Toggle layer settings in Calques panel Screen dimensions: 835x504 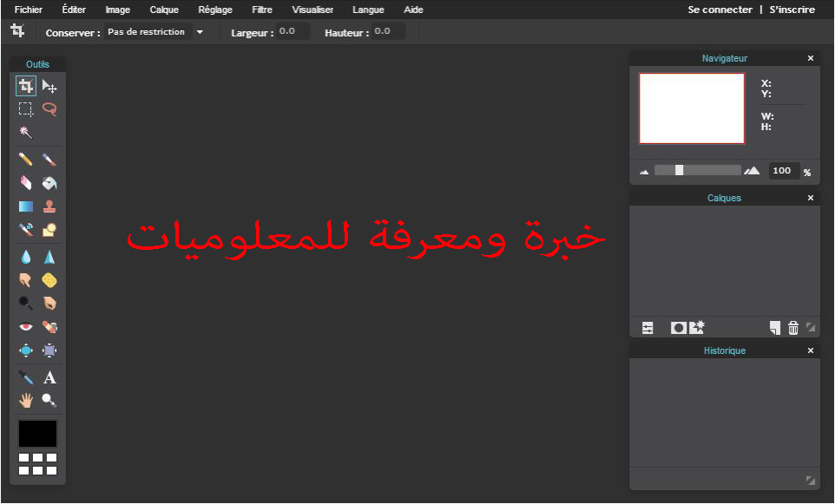tap(648, 328)
